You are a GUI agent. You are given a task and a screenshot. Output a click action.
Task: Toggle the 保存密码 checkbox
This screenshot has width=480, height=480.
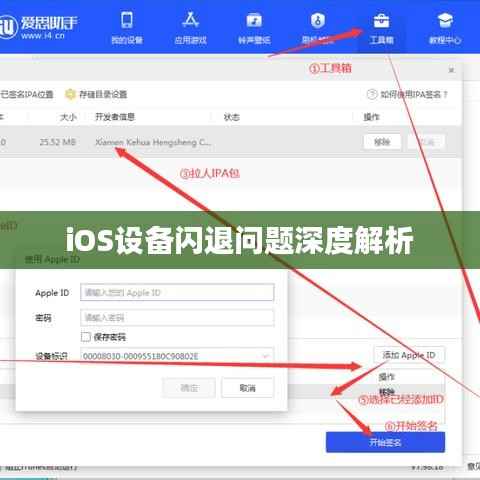coord(86,337)
